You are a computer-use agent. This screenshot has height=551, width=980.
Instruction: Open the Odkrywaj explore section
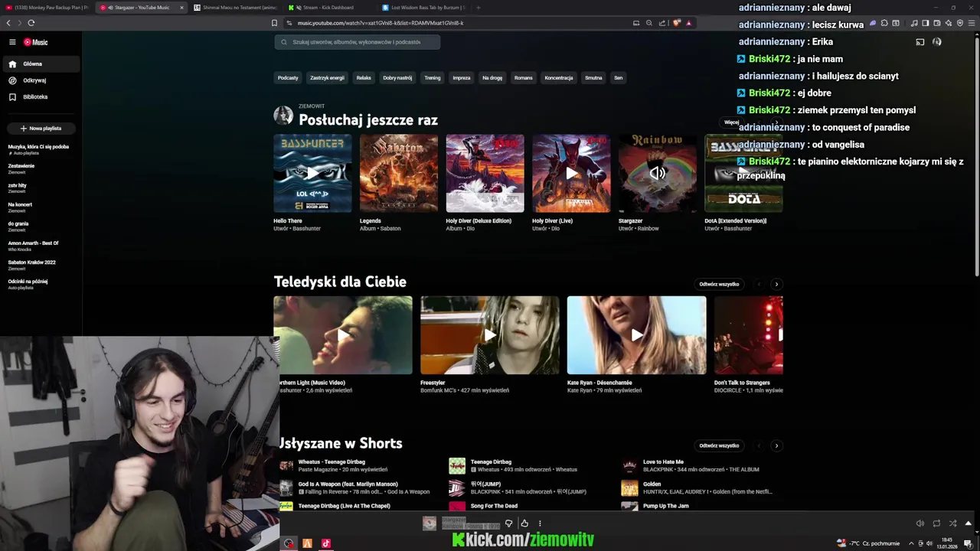tap(41, 80)
